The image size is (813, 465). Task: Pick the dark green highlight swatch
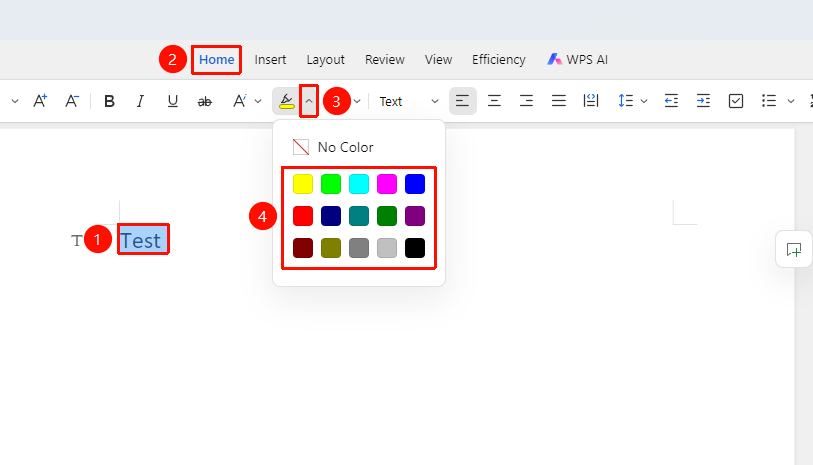tap(387, 216)
